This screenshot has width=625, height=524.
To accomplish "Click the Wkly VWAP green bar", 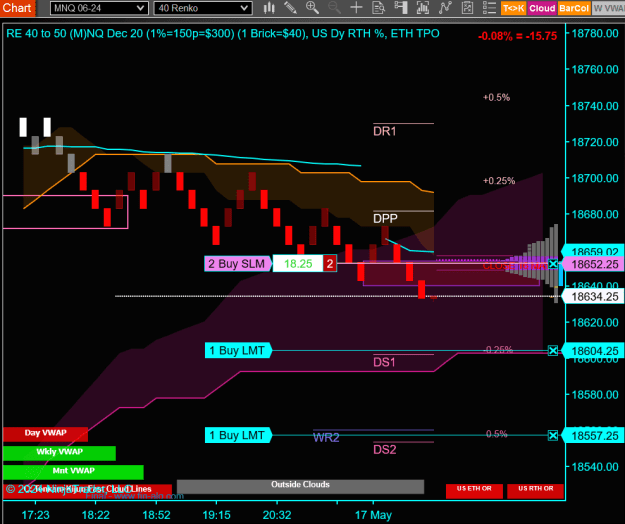I will (x=59, y=453).
